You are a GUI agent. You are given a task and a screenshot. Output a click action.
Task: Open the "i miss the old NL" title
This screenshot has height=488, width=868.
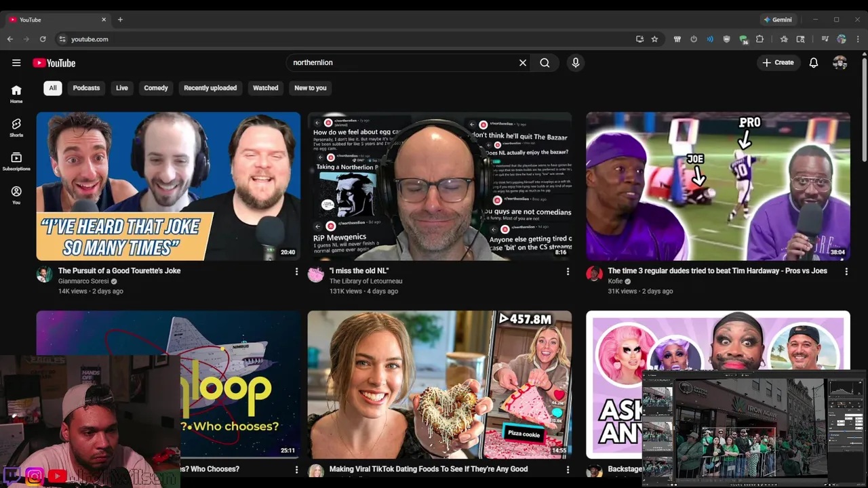click(359, 270)
